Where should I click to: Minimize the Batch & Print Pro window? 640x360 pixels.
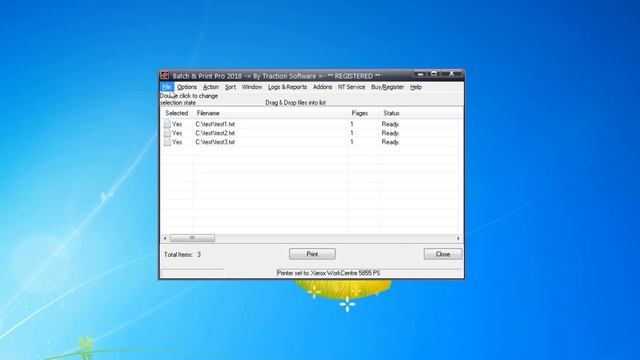[x=420, y=74]
